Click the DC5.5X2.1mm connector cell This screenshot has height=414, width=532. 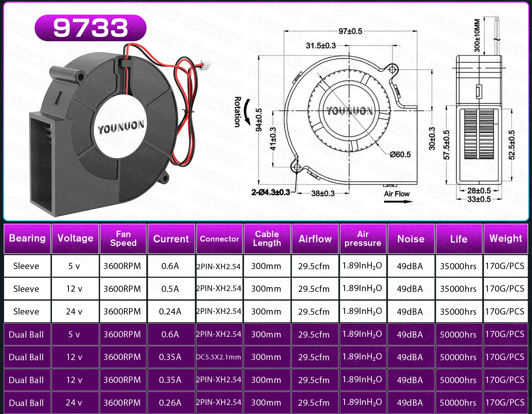coord(219,357)
